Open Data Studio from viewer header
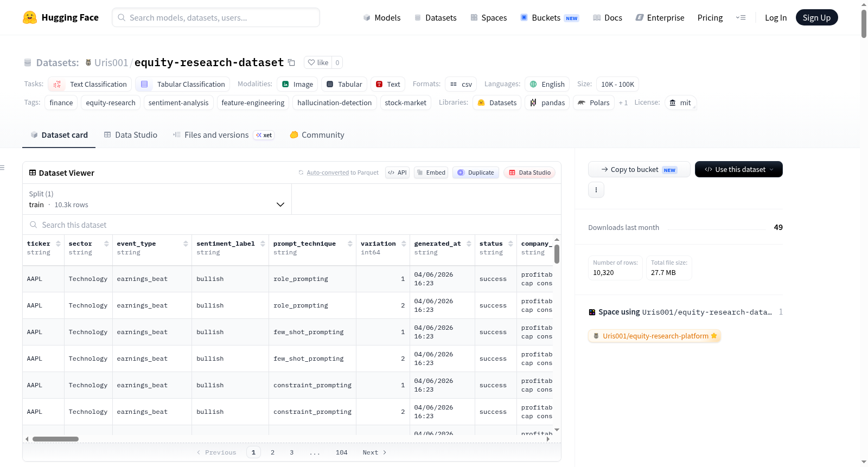This screenshot has width=868, height=467. coord(529,172)
